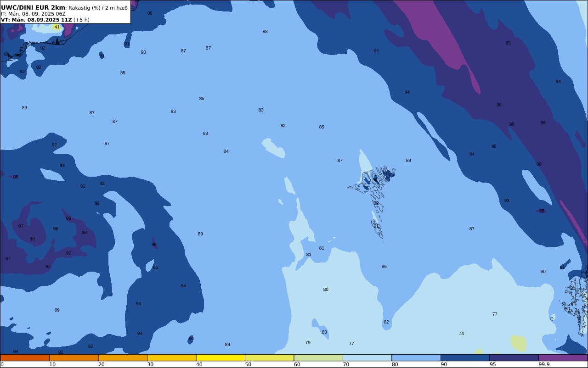Click the dark orange 0–10 legend swatch

pos(25,357)
